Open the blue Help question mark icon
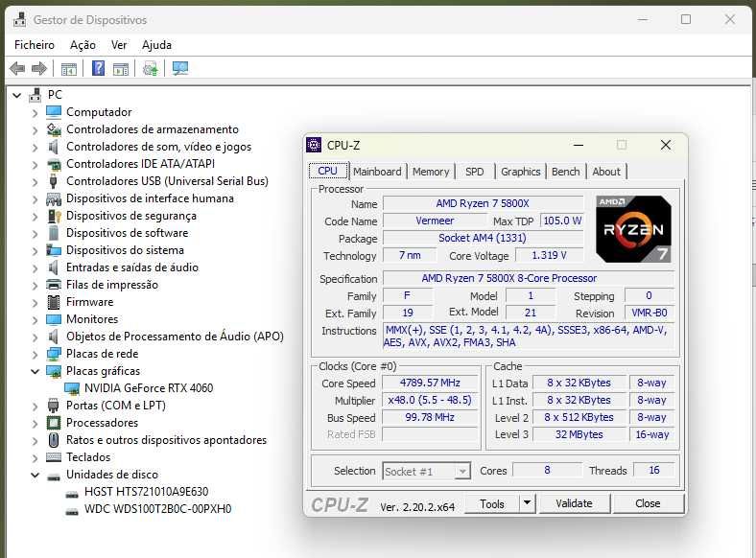This screenshot has width=756, height=558. point(99,68)
